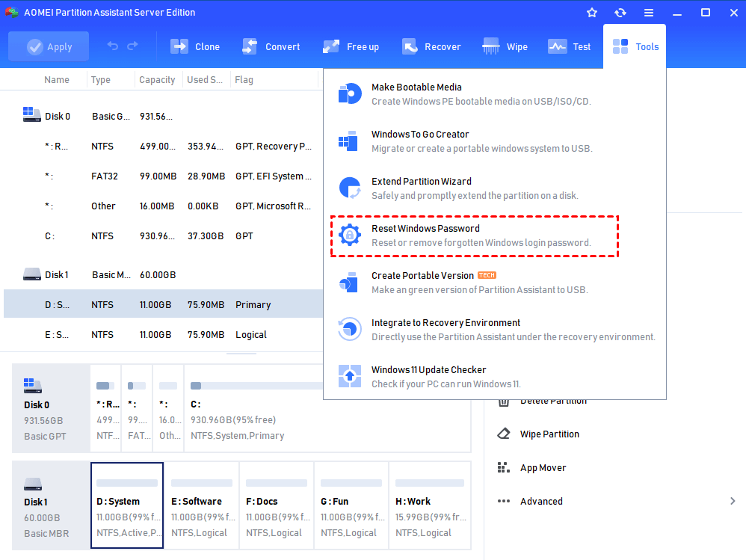
Task: Click the Integrate to Recovery Environment icon
Action: pos(350,329)
